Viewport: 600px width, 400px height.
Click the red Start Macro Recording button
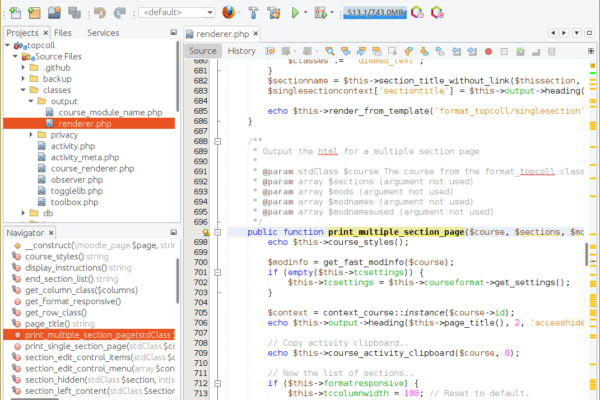pyautogui.click(x=488, y=51)
